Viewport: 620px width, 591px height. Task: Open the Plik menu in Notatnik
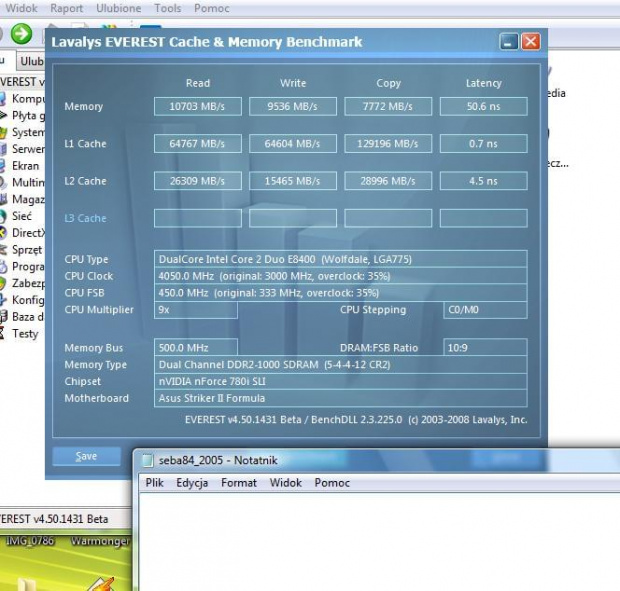pyautogui.click(x=154, y=483)
